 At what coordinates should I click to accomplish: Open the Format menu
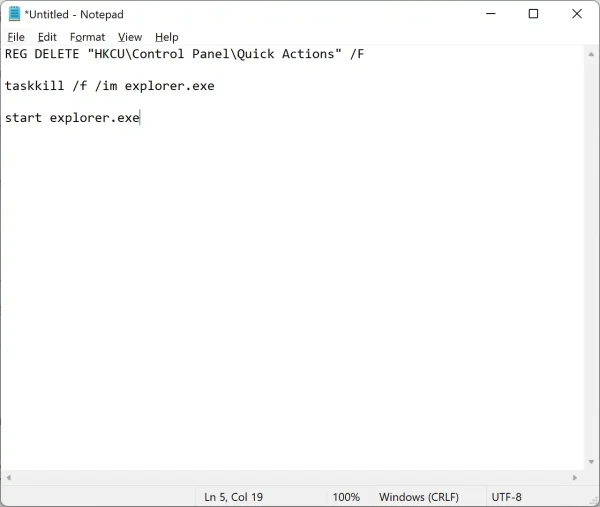[87, 37]
